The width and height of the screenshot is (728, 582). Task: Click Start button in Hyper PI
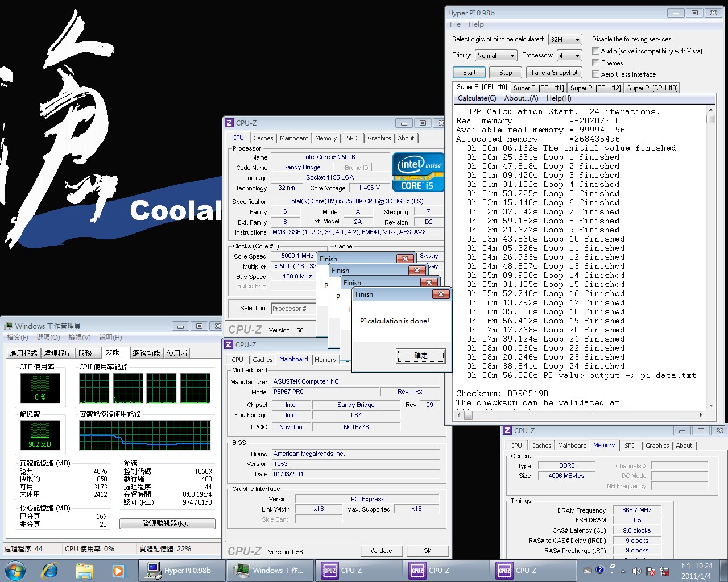coord(469,73)
